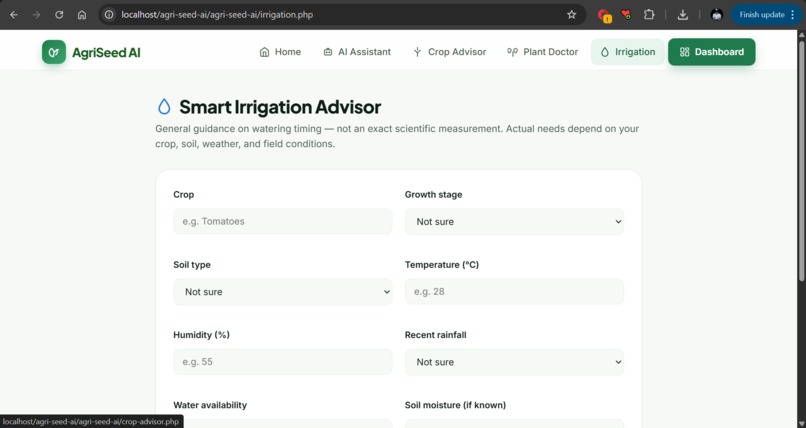Open the Dashboard button
Viewport: 806px width, 428px height.
pyautogui.click(x=712, y=52)
